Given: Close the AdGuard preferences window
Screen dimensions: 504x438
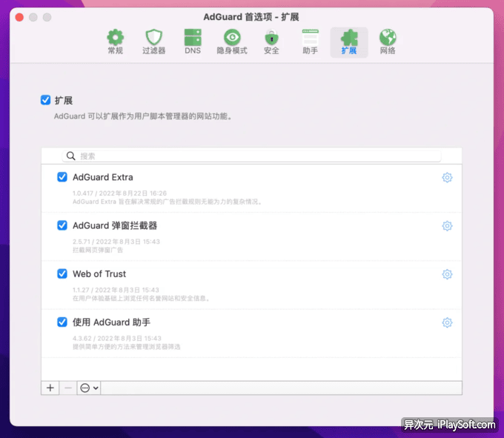Looking at the screenshot, I should pyautogui.click(x=19, y=17).
